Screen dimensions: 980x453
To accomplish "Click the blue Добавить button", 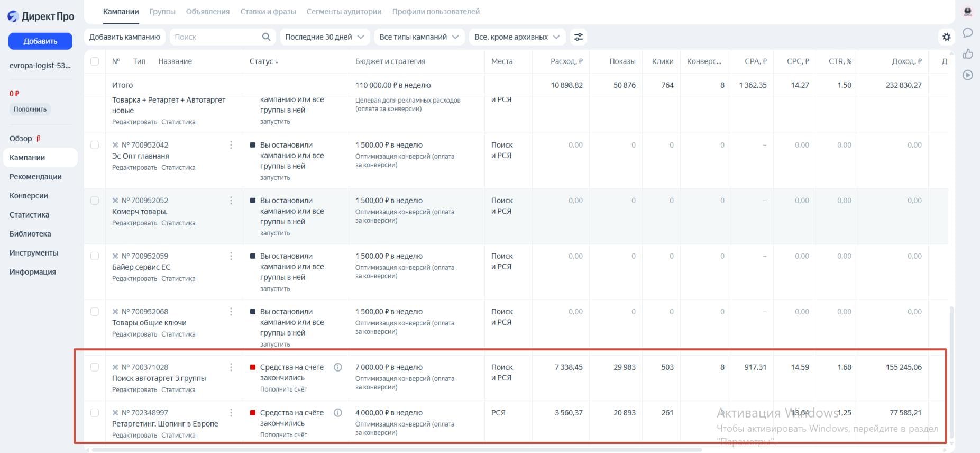I will [40, 41].
